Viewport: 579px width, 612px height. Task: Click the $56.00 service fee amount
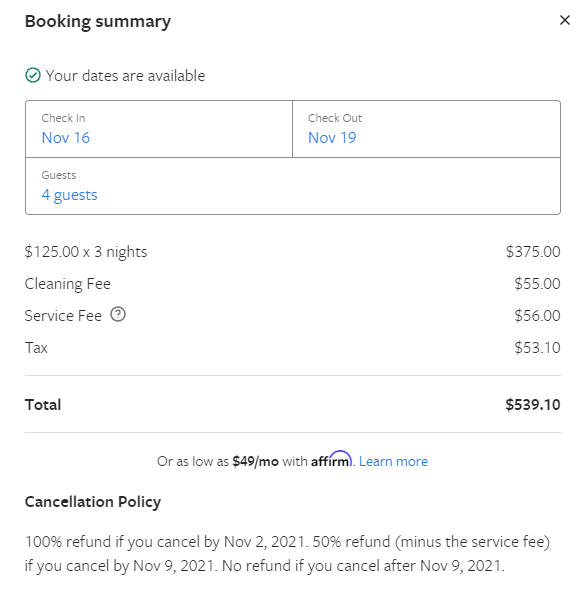537,316
